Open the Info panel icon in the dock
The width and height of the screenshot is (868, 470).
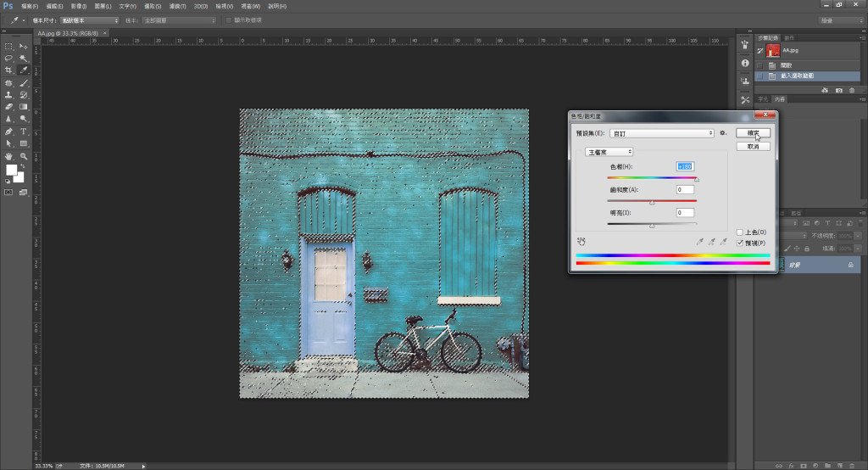coord(744,63)
